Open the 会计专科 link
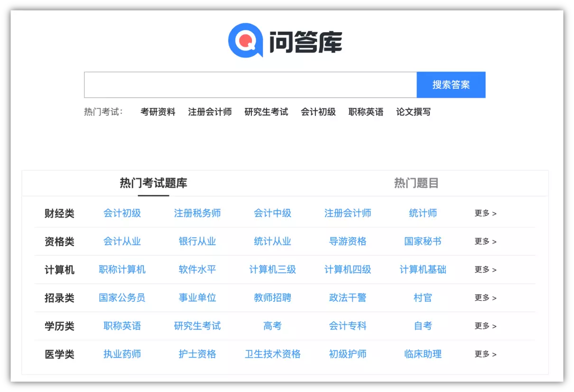 click(x=348, y=326)
